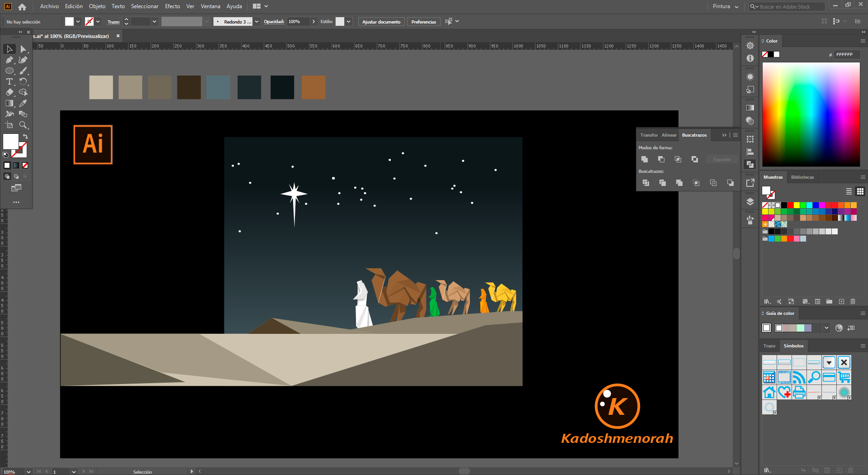Click the Ajustar documento button
The height and width of the screenshot is (475, 868).
[x=381, y=22]
